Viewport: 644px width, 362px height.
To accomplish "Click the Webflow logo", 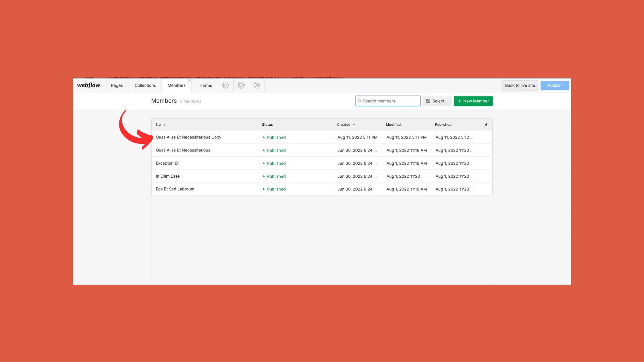I will pyautogui.click(x=89, y=85).
